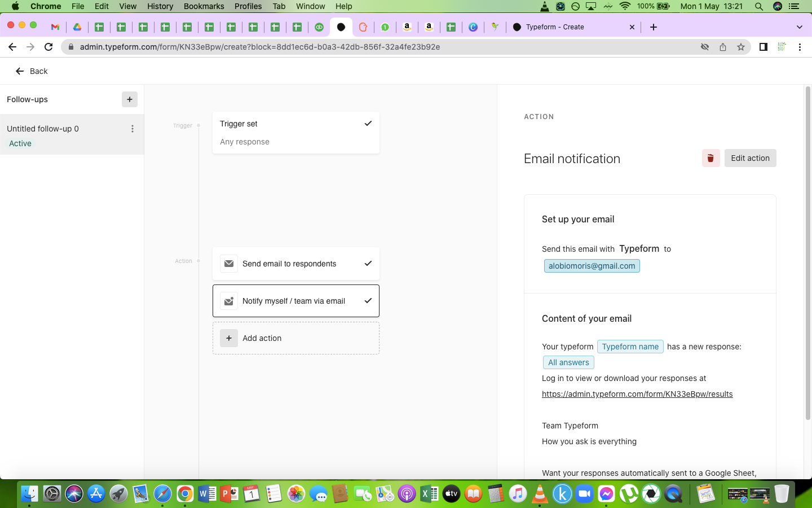Image resolution: width=812 pixels, height=508 pixels.
Task: Add a new follow-up with plus button
Action: coord(130,99)
